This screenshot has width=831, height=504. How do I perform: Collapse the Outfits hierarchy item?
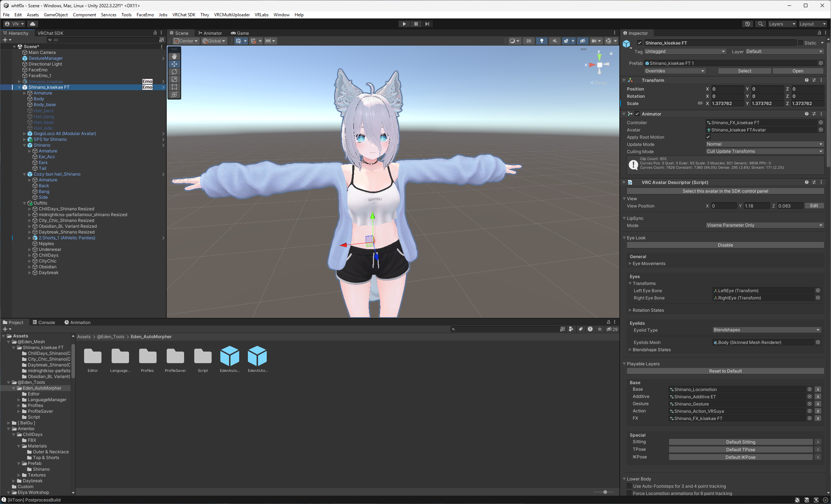tap(25, 203)
